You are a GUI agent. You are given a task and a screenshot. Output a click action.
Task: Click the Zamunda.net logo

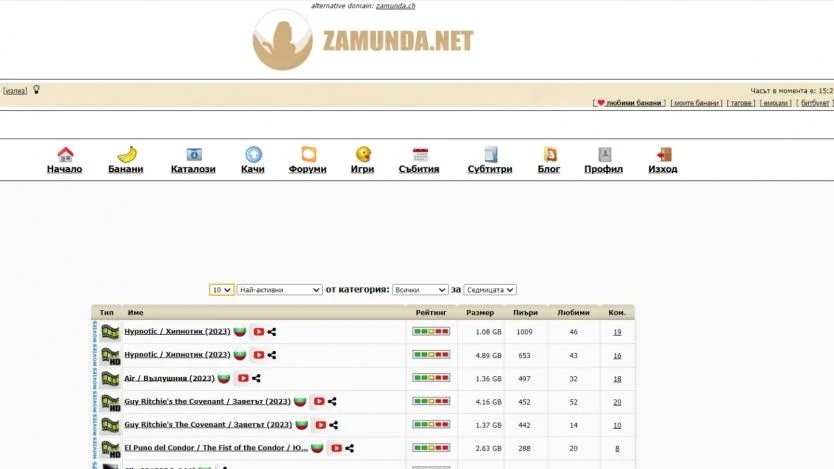pos(363,40)
